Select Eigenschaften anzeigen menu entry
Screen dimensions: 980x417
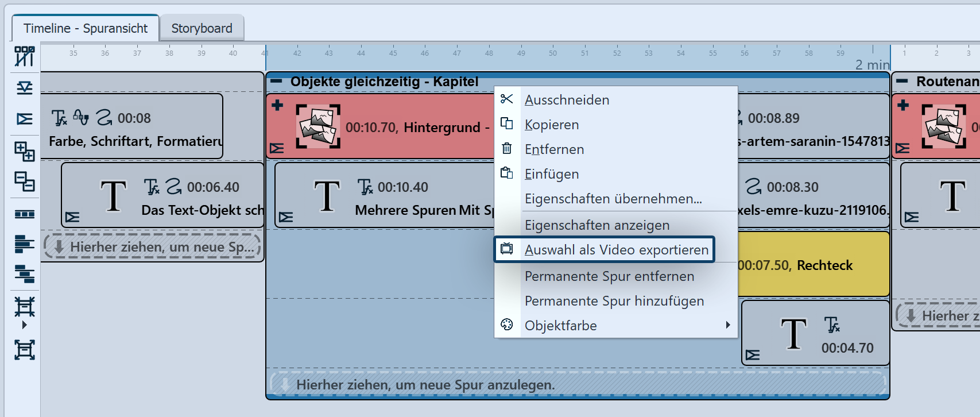point(616,225)
